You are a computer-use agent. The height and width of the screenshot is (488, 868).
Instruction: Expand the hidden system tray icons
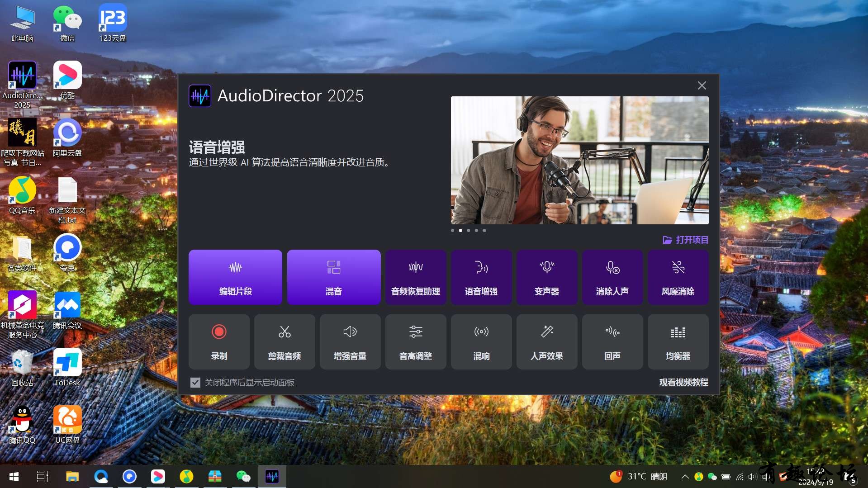[685, 477]
